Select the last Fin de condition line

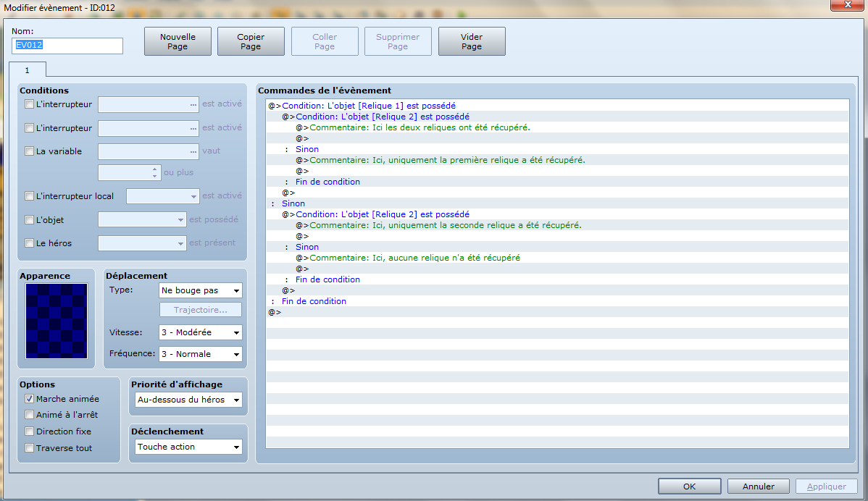[x=557, y=301]
